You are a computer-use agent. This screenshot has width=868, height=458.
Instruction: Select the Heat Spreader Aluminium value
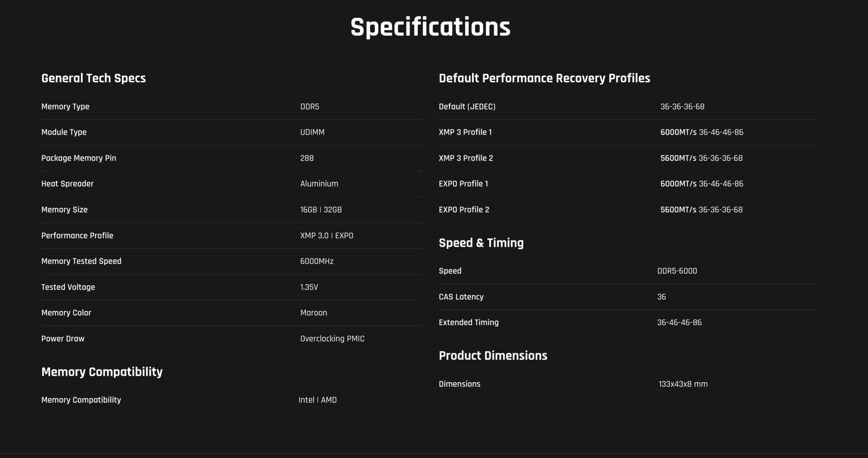pyautogui.click(x=319, y=184)
